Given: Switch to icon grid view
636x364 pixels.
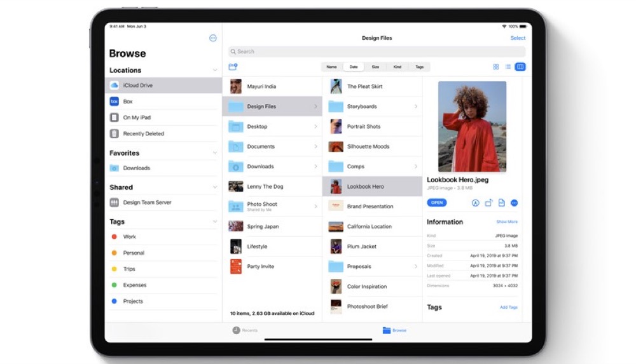Looking at the screenshot, I should pyautogui.click(x=495, y=67).
